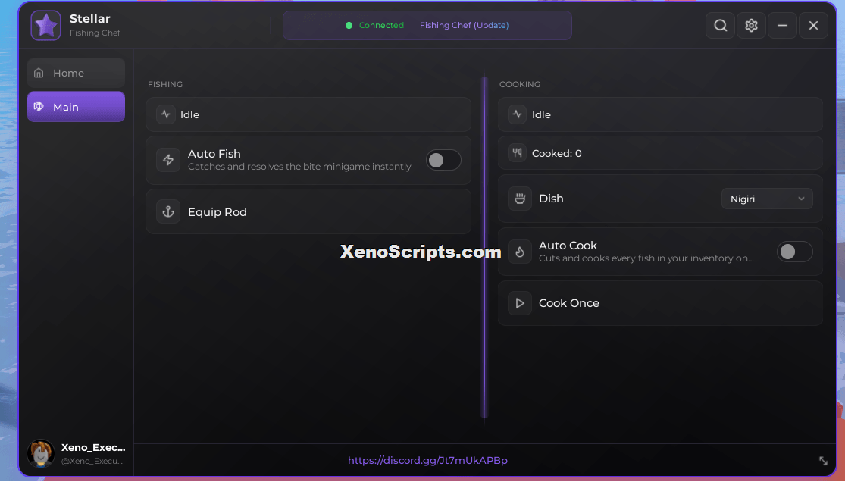Image resolution: width=845 pixels, height=504 pixels.
Task: Click the Fishing Chef (Update) label
Action: (x=464, y=25)
